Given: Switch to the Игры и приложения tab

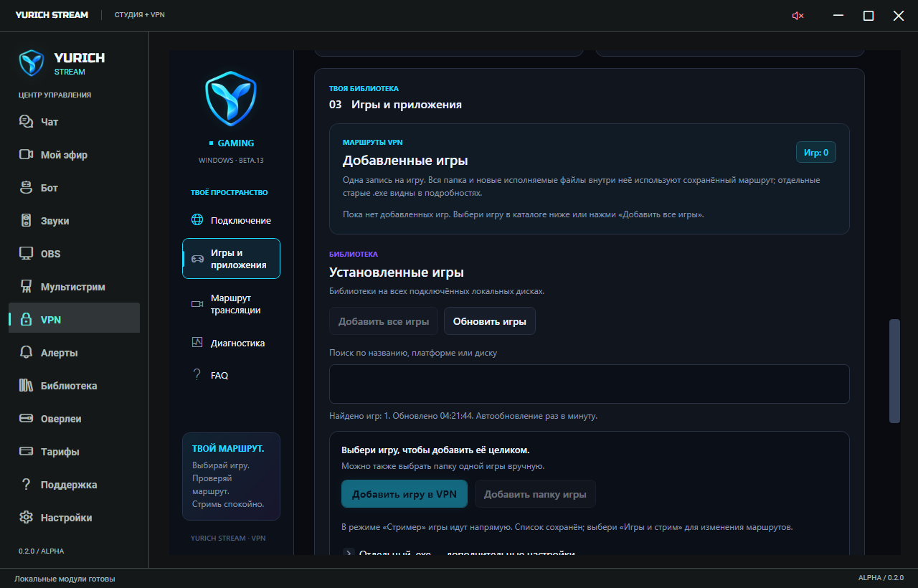Looking at the screenshot, I should tap(231, 258).
